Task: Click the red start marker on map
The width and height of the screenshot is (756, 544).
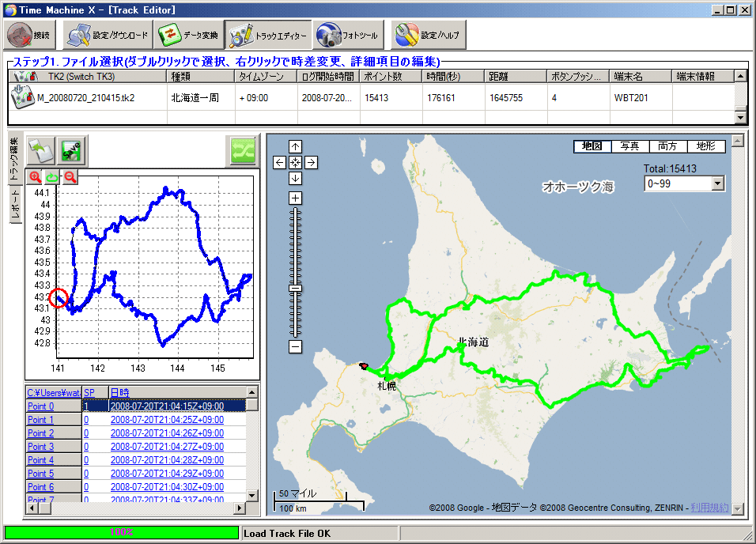Action: point(364,367)
